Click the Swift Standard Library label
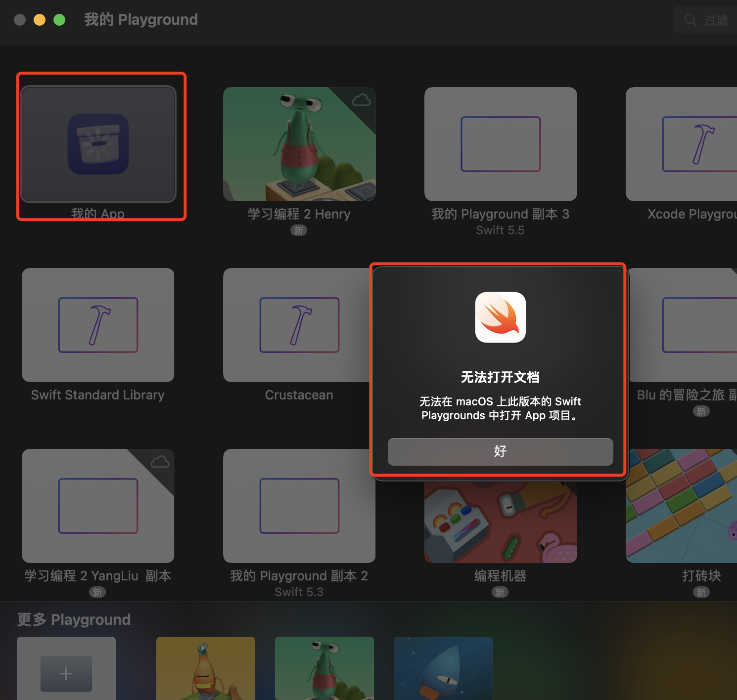Screen dimensions: 737x700 pos(98,395)
